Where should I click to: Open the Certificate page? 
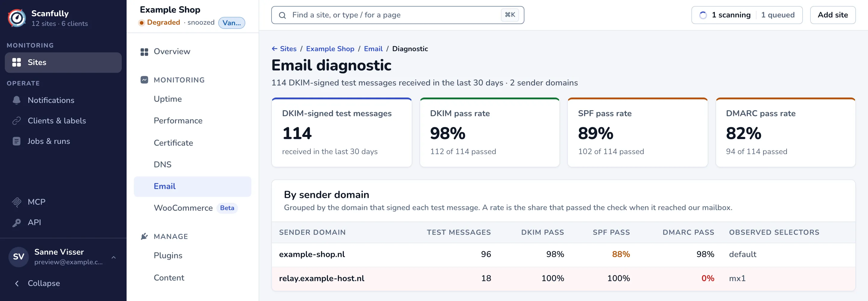click(x=193, y=143)
